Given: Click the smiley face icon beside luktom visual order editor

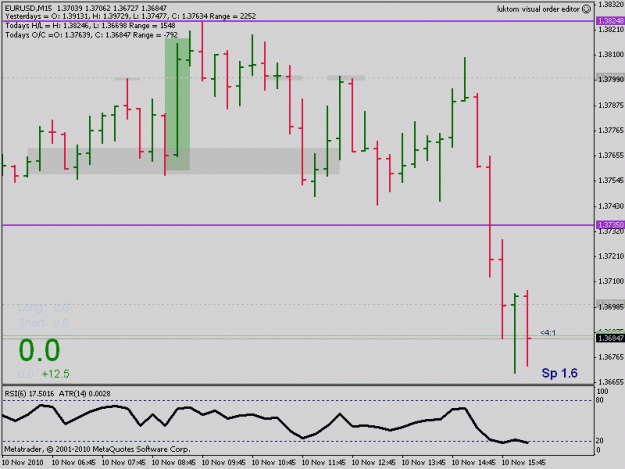Looking at the screenshot, I should coord(586,9).
